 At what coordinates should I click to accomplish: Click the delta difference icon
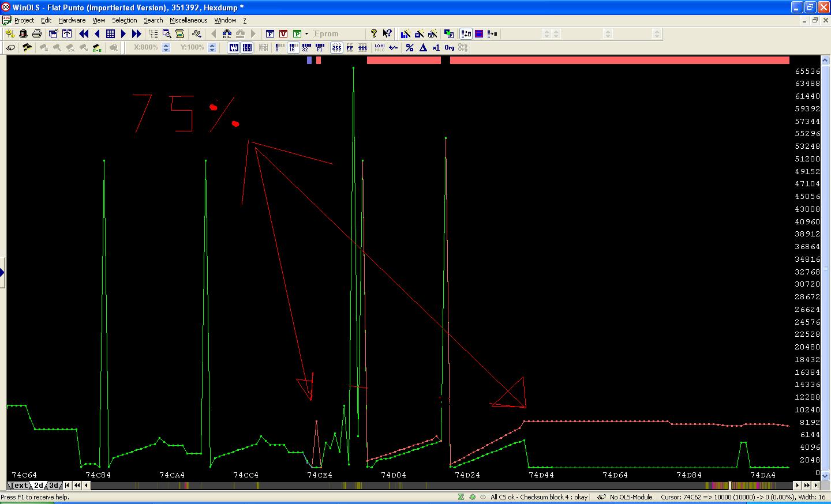(423, 48)
